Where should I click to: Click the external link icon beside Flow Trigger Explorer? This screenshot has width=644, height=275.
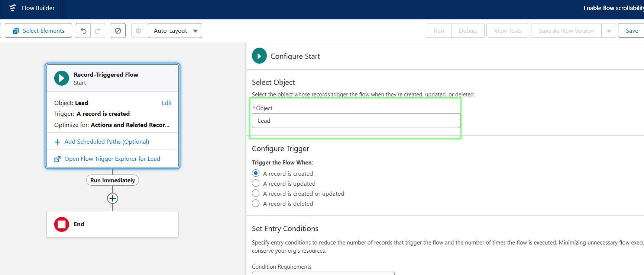click(x=57, y=159)
